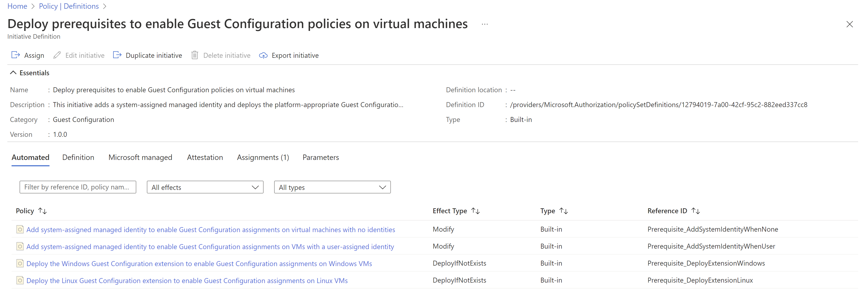Image resolution: width=868 pixels, height=305 pixels.
Task: Open the All effects dropdown
Action: click(x=205, y=187)
